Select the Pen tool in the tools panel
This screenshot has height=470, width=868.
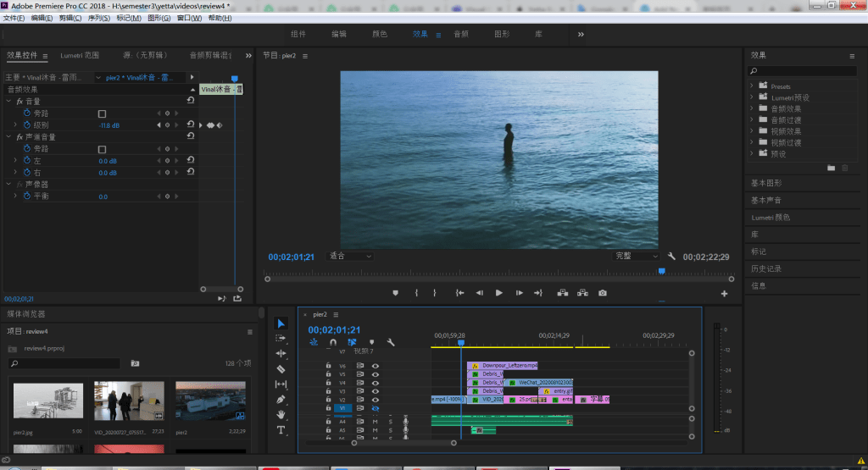pos(281,399)
